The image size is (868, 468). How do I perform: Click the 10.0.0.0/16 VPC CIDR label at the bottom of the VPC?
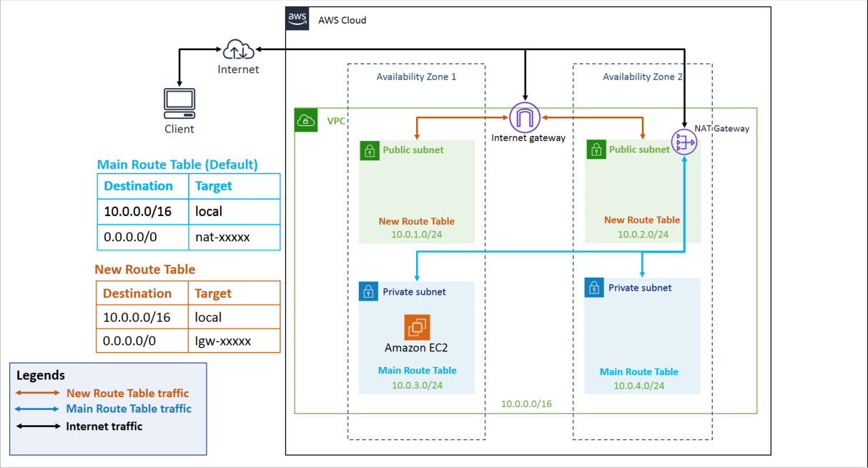tap(526, 404)
